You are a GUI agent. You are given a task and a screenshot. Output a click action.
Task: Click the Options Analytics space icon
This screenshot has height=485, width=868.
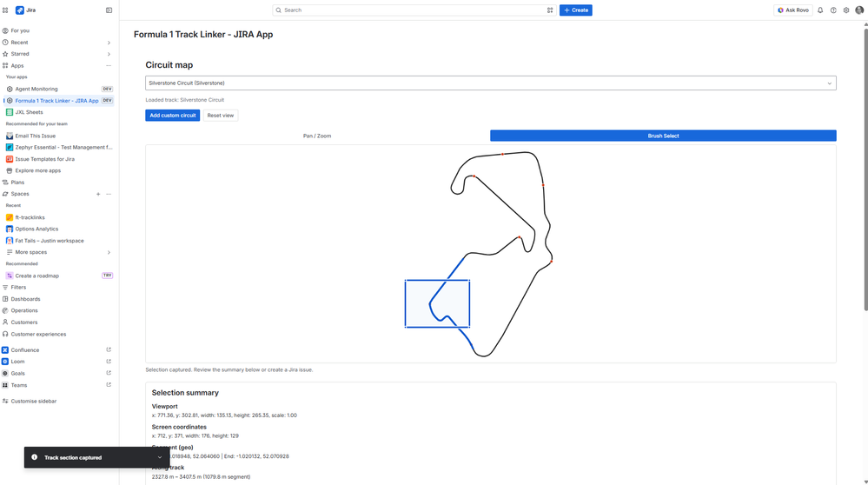(x=10, y=229)
